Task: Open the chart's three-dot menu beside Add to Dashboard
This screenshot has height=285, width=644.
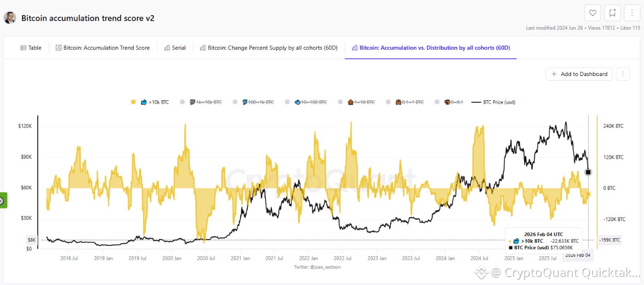Action: pos(623,74)
